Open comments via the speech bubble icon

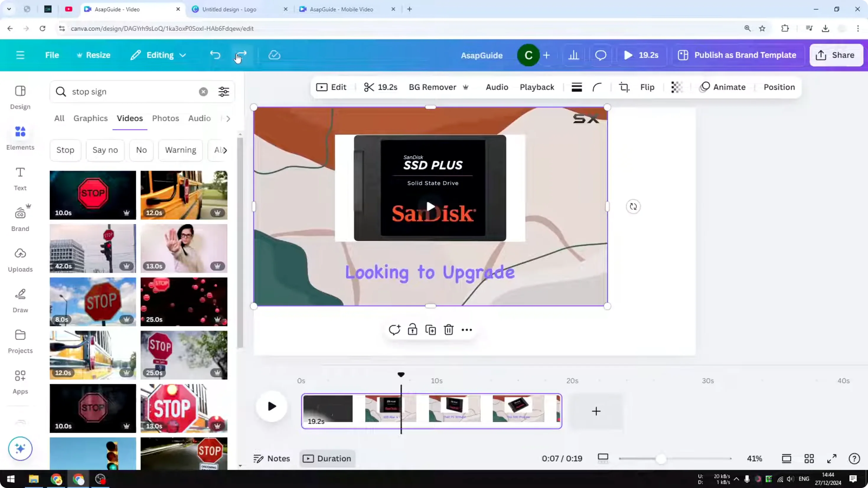[601, 55]
